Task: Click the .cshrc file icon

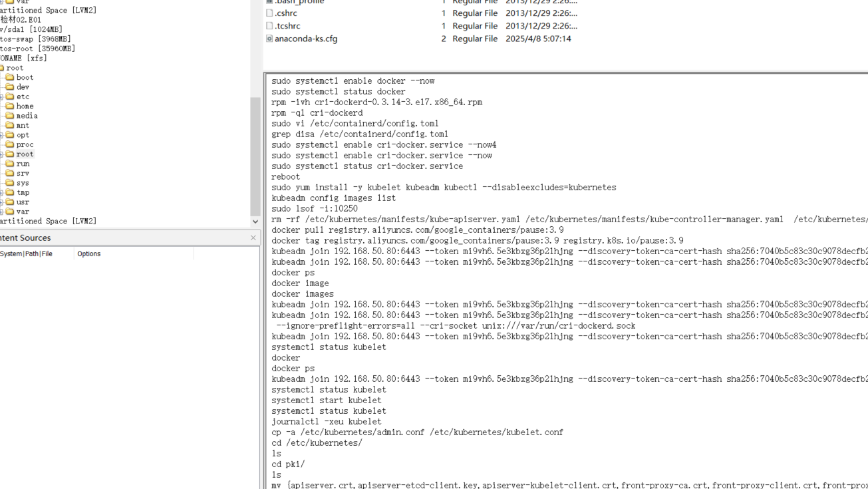Action: [269, 13]
